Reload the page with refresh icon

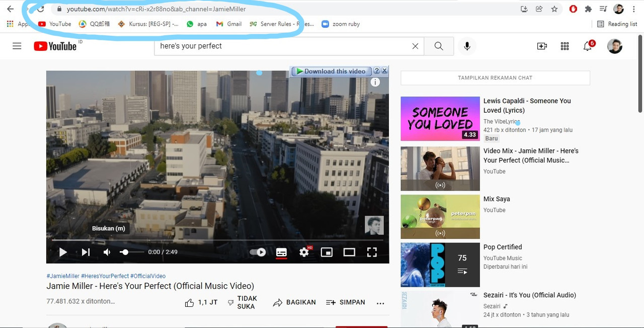pyautogui.click(x=41, y=9)
